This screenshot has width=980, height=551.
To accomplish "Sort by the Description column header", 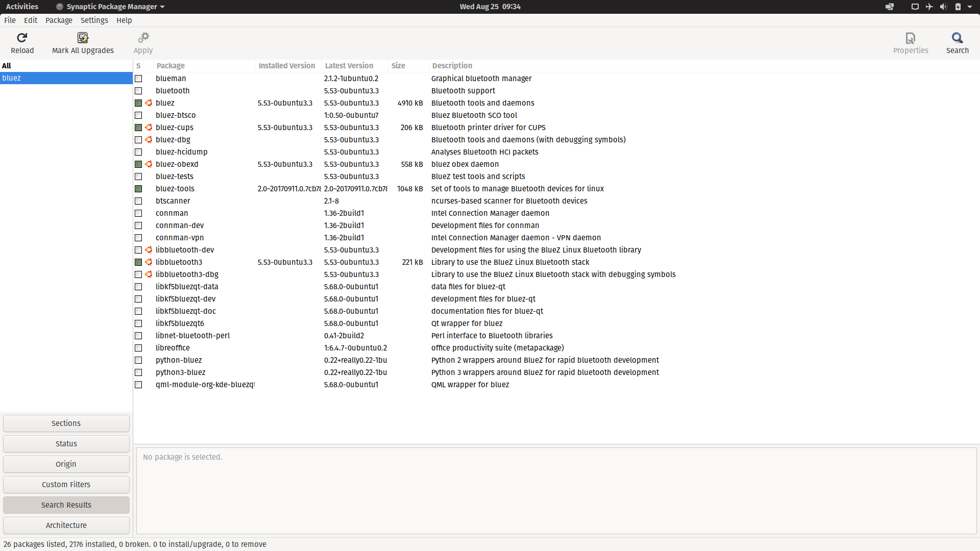I will [704, 66].
